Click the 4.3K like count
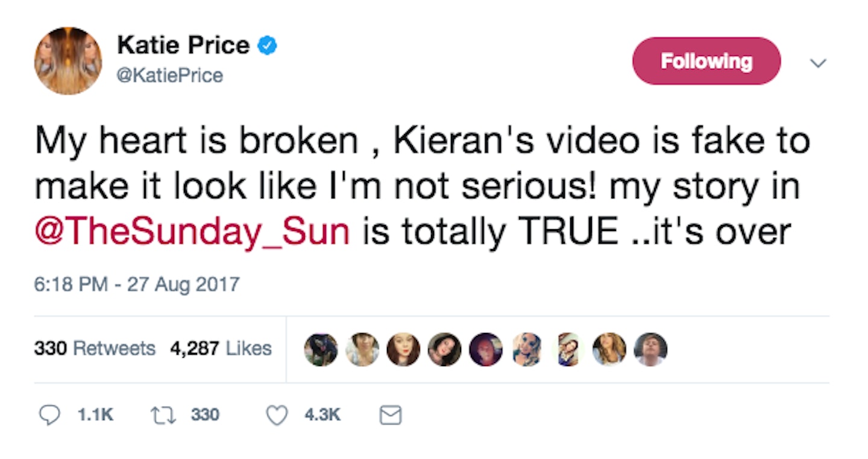 click(x=324, y=415)
